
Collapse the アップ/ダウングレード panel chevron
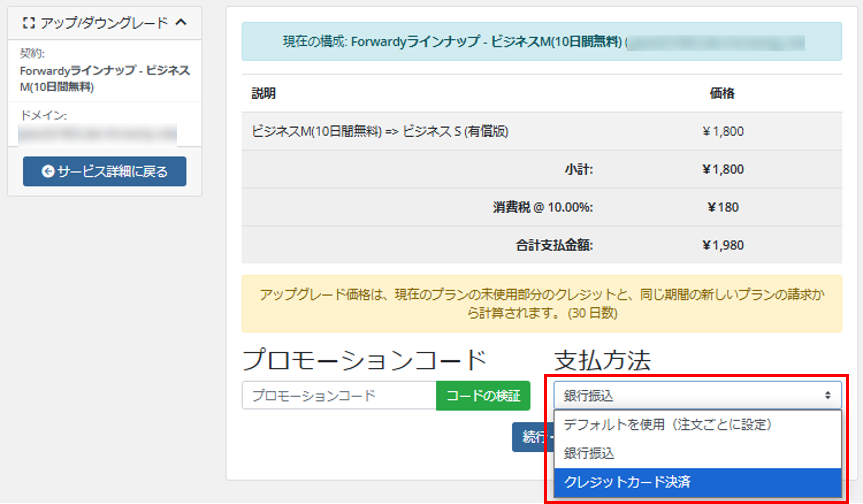(181, 23)
